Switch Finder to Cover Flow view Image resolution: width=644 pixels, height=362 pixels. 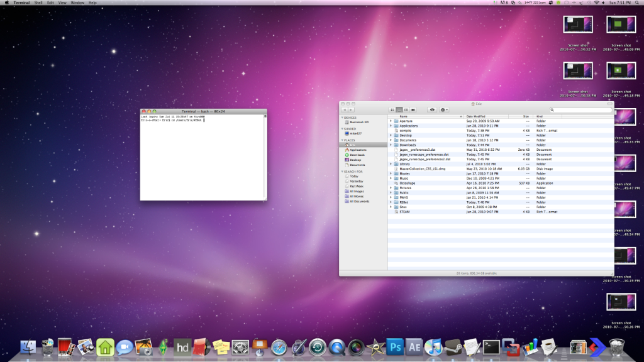tap(413, 109)
